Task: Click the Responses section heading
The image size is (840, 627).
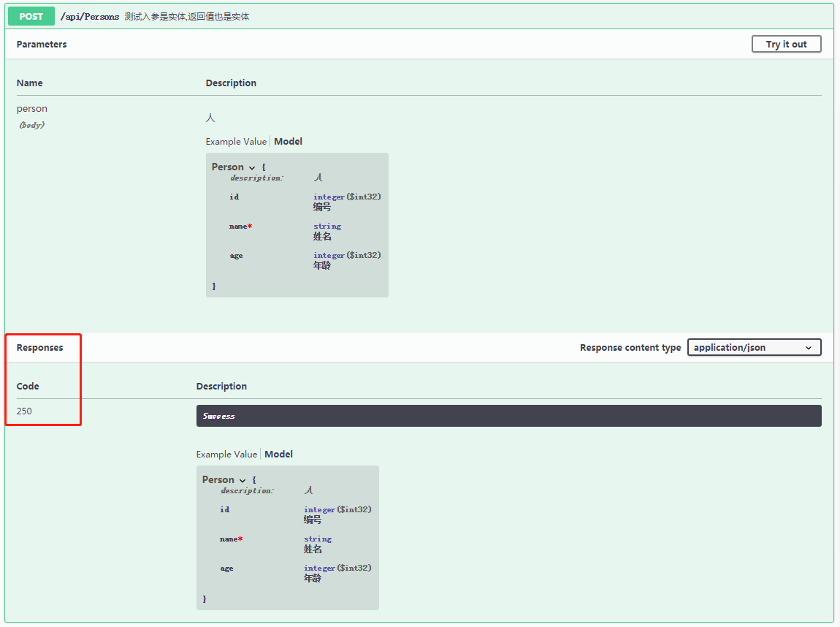Action: coord(40,348)
